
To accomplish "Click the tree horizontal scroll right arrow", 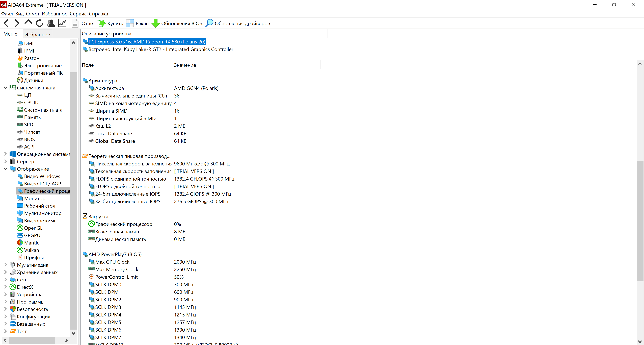I will point(66,340).
